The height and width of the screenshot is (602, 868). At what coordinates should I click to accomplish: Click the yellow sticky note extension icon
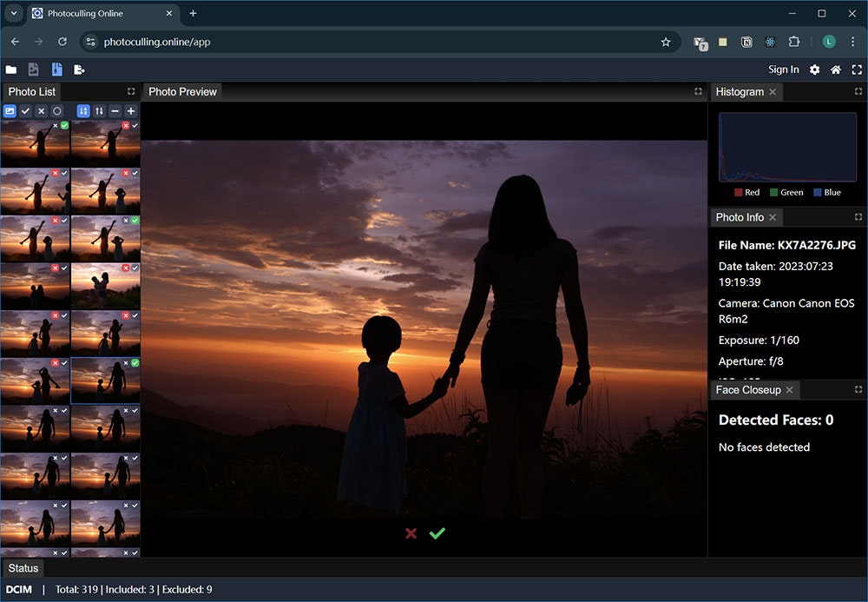(722, 42)
